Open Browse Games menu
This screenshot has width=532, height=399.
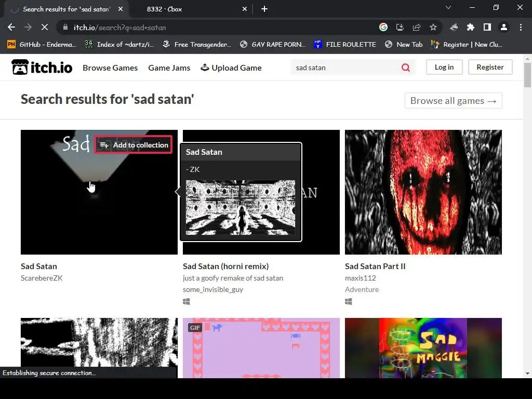(x=110, y=68)
